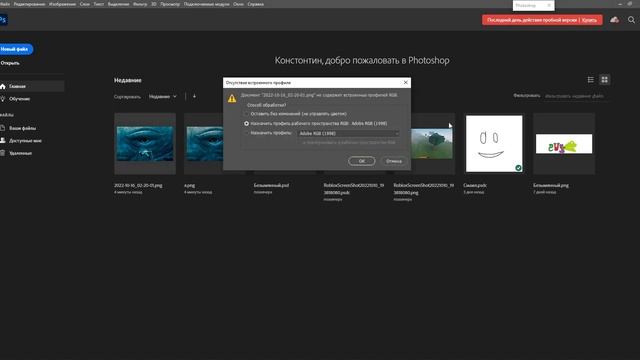This screenshot has width=640, height=360.
Task: Open the Просмотр menu
Action: 170,4
